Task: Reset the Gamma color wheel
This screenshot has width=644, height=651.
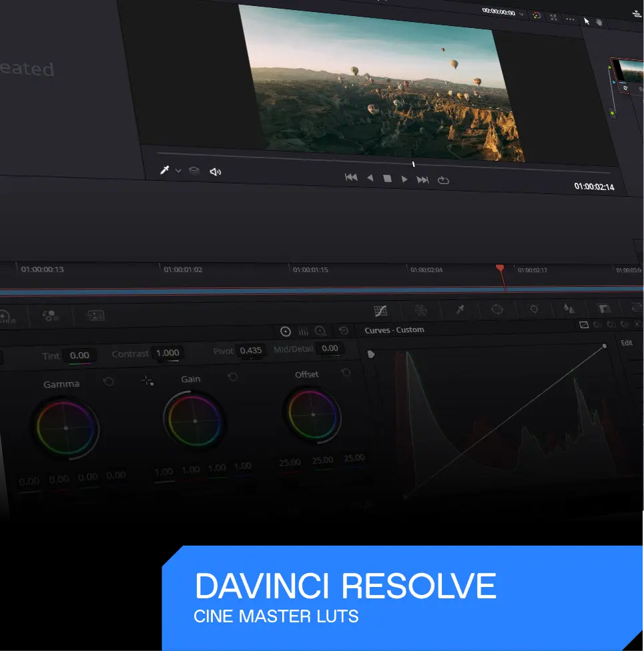Action: [109, 382]
